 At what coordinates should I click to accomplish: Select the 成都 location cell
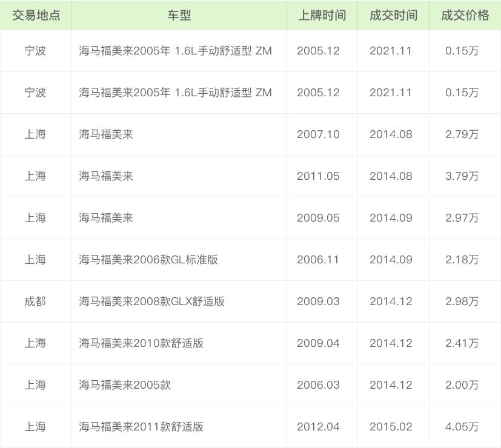(x=35, y=301)
